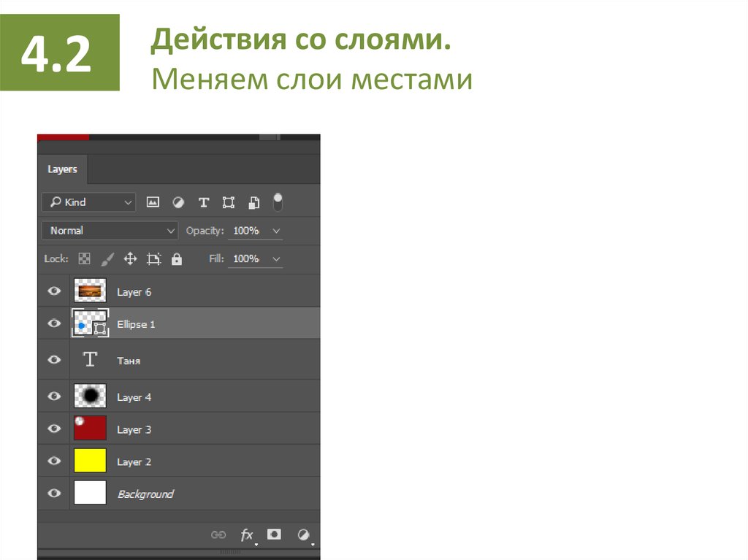
Task: Lock transparent pixels icon
Action: pos(85,259)
